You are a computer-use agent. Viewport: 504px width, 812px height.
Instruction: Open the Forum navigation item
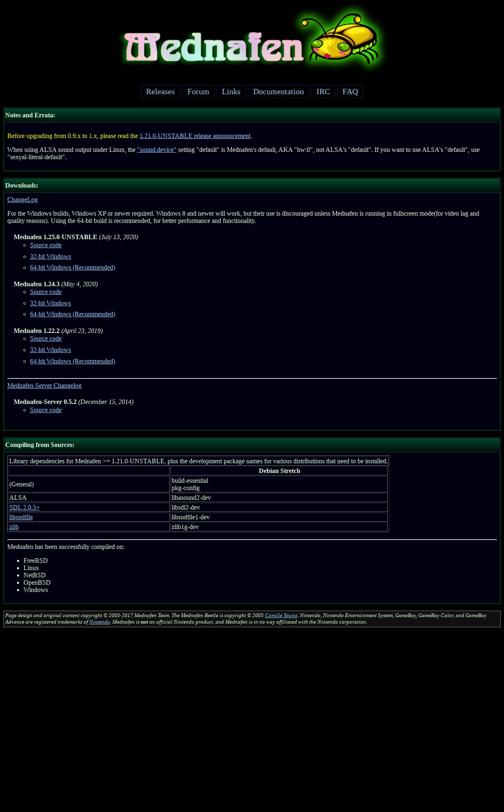(x=198, y=91)
